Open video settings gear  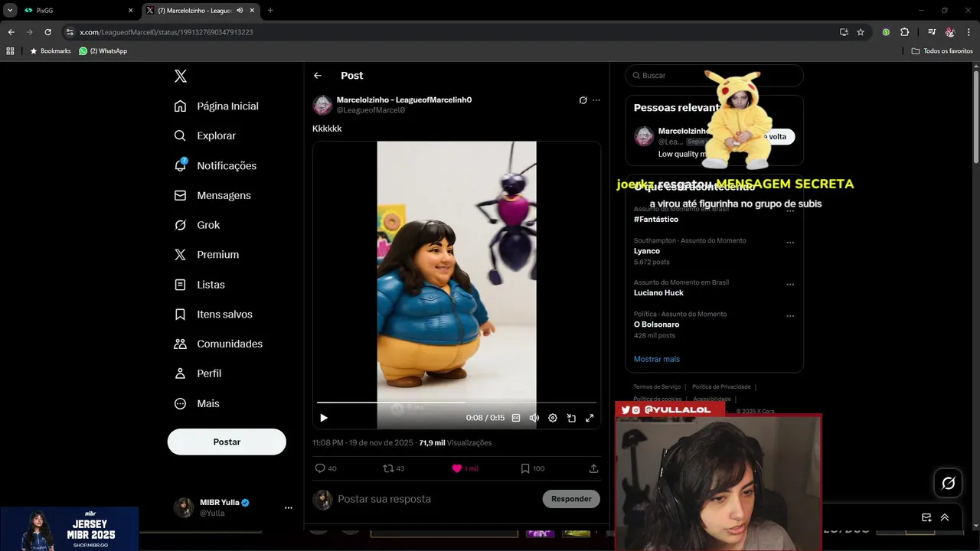(x=553, y=418)
